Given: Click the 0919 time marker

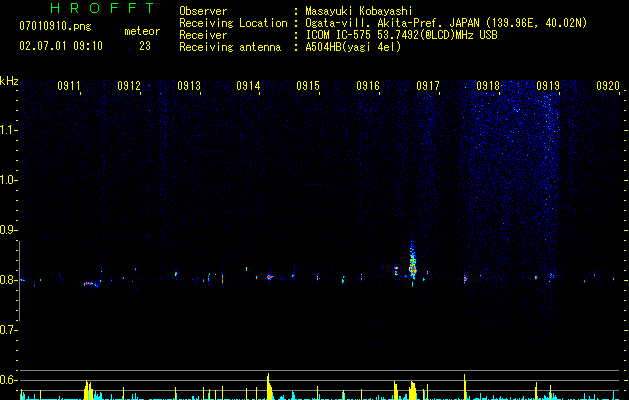Looking at the screenshot, I should 548,86.
